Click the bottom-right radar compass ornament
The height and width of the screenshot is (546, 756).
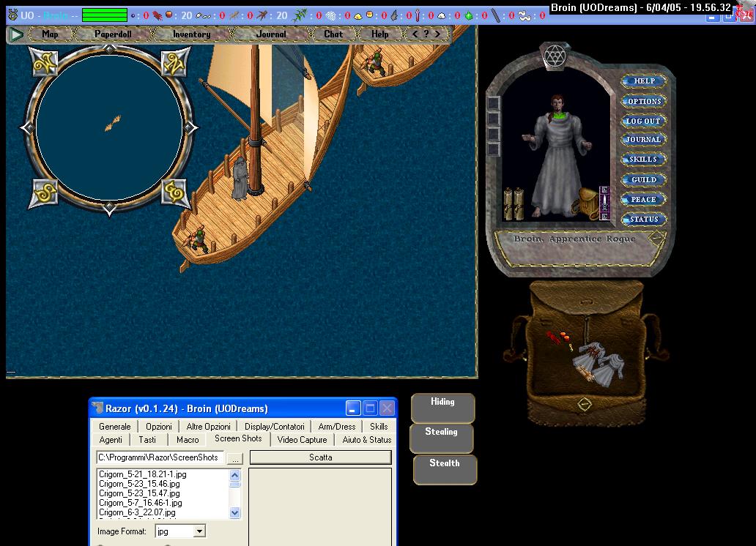[174, 193]
